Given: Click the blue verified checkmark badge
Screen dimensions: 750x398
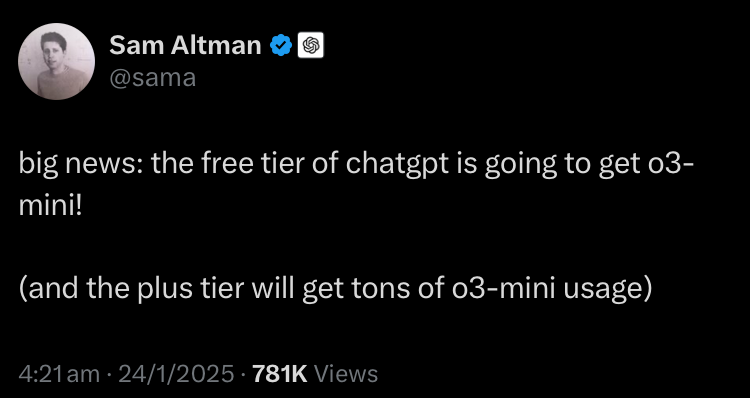Looking at the screenshot, I should 281,45.
